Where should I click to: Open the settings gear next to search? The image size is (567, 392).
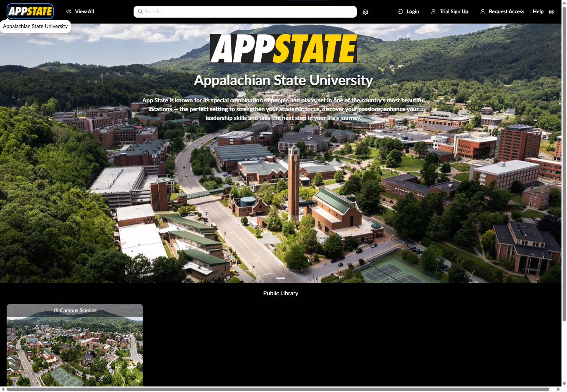tap(365, 12)
